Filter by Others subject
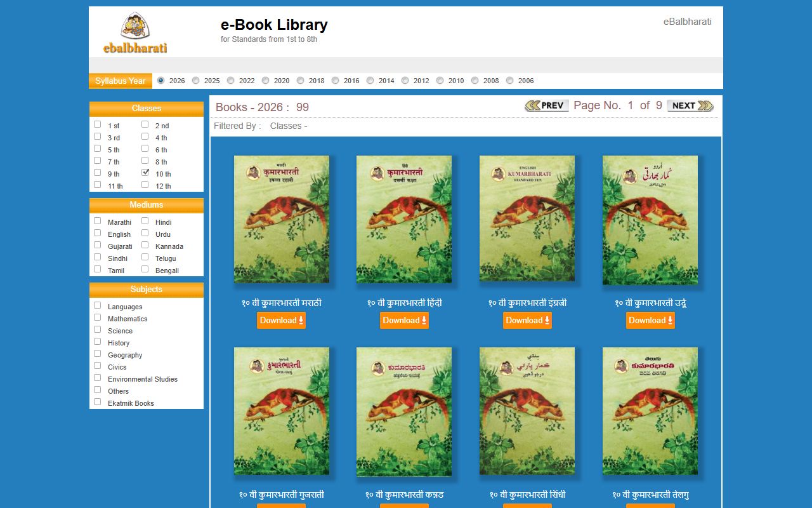Viewport: 812px width, 508px height. coord(98,390)
